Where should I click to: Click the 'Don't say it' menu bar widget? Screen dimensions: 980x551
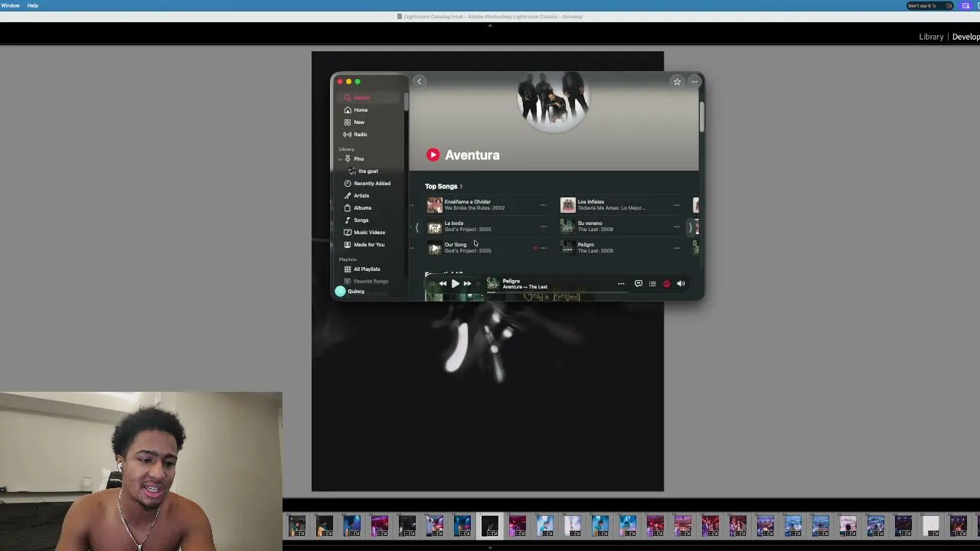pos(930,5)
